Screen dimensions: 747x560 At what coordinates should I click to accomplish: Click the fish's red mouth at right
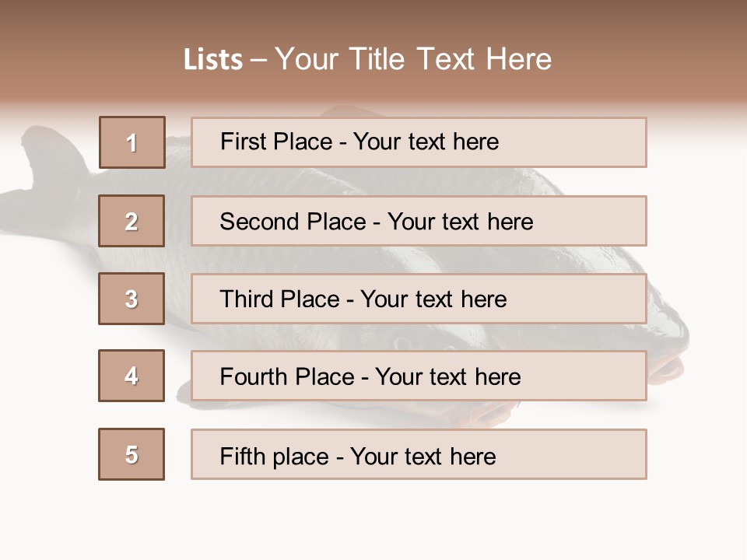667,367
